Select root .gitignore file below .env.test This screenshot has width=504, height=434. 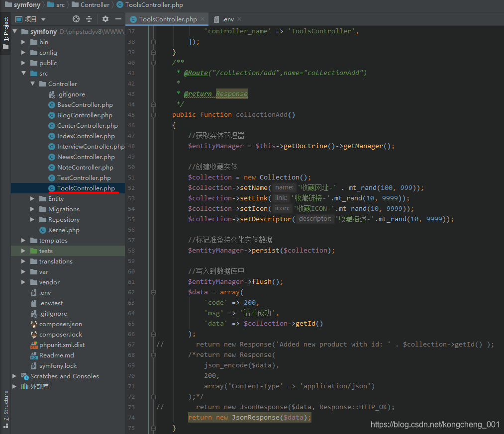click(x=49, y=314)
